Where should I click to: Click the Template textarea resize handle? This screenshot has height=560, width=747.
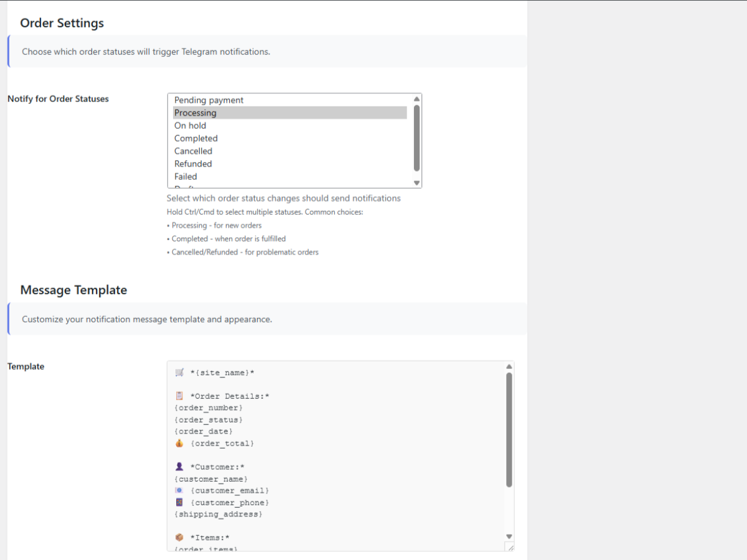(510, 547)
